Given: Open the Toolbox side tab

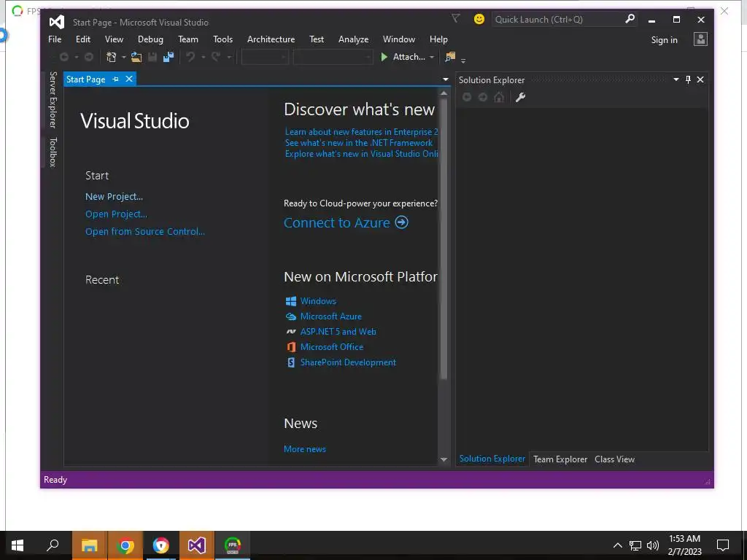Looking at the screenshot, I should coord(53,152).
